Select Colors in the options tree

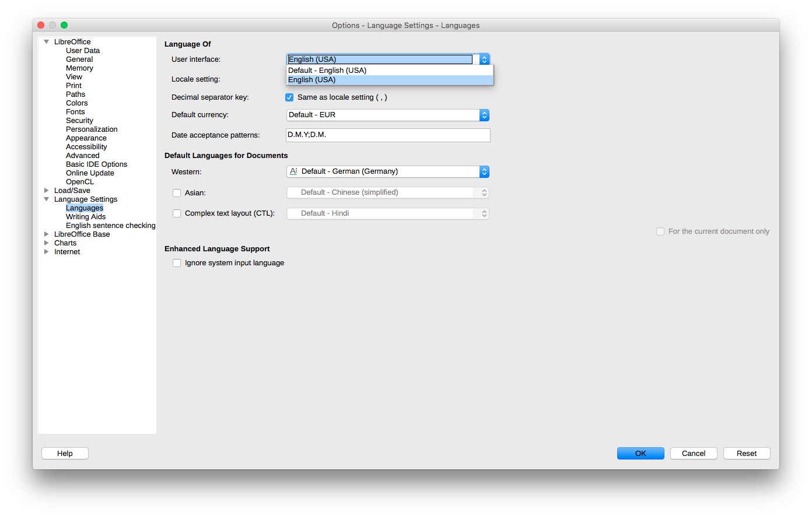[76, 103]
